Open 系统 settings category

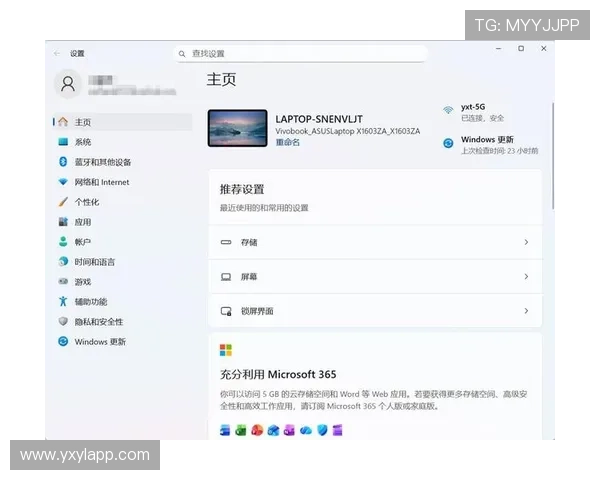pos(122,142)
